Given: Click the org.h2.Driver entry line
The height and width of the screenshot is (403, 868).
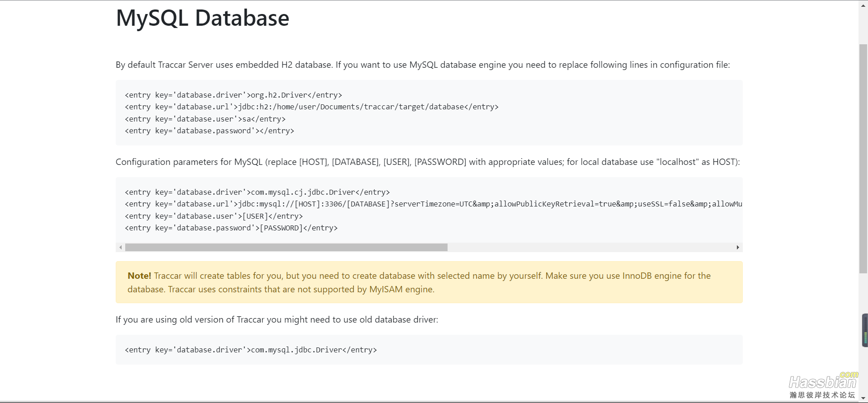Looking at the screenshot, I should click(233, 95).
